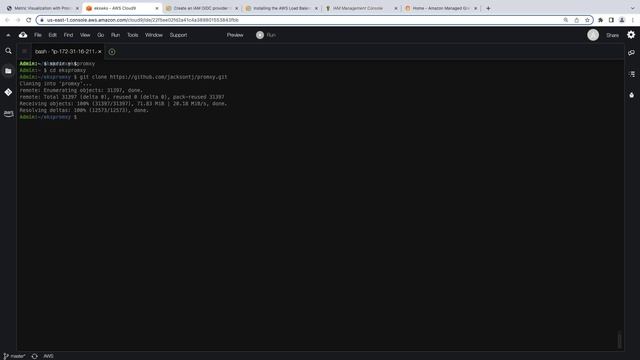This screenshot has height=360, width=640.
Task: Open the AWS Explorer sidebar icon
Action: (x=8, y=113)
